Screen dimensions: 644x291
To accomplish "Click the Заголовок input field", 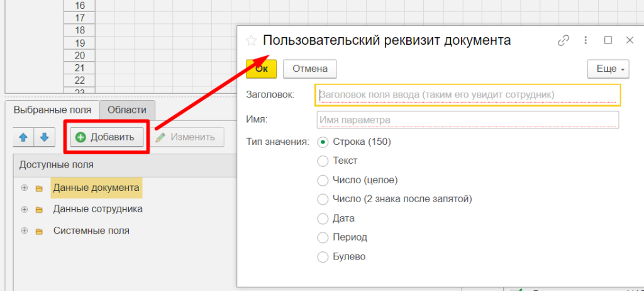I will tap(468, 95).
